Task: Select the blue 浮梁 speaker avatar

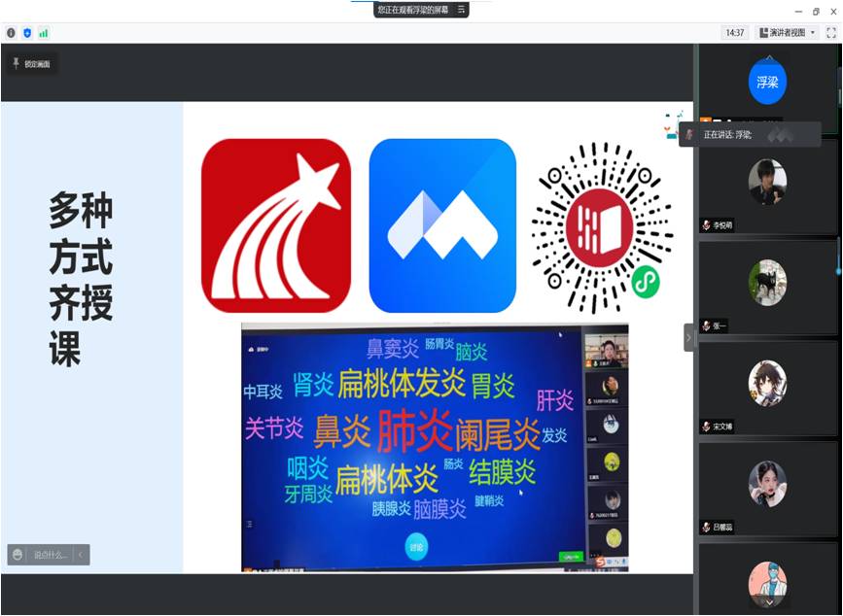Action: tap(767, 83)
